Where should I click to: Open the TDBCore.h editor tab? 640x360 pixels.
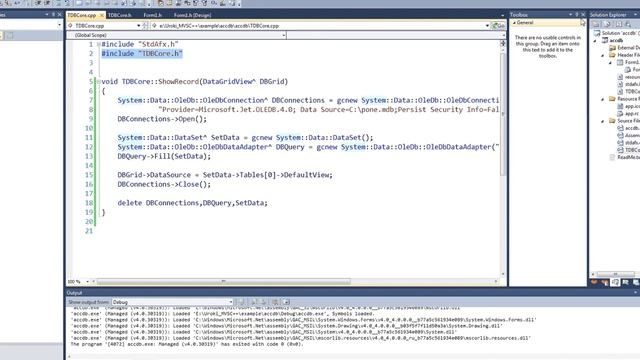tap(120, 15)
